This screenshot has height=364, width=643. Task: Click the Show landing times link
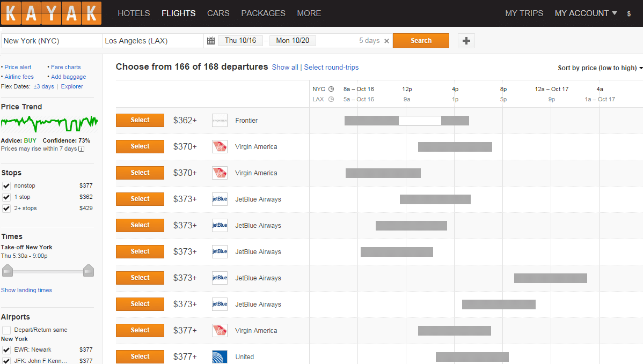click(27, 291)
